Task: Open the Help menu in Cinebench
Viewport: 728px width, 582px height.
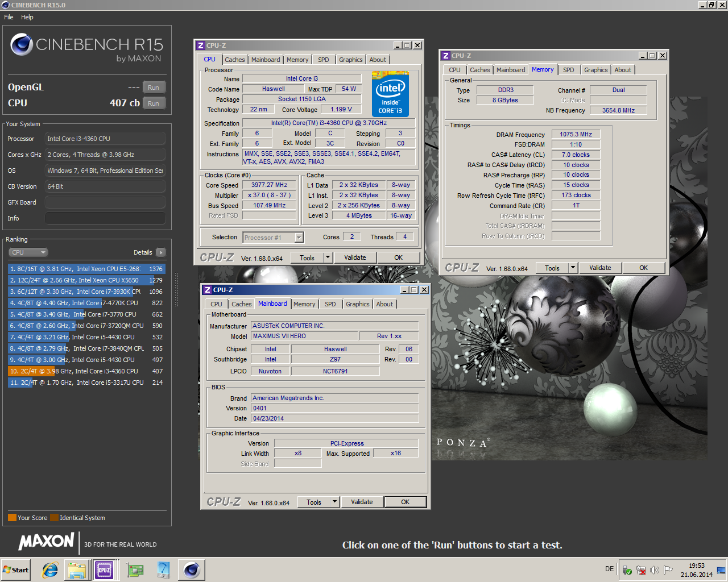Action: [x=27, y=17]
